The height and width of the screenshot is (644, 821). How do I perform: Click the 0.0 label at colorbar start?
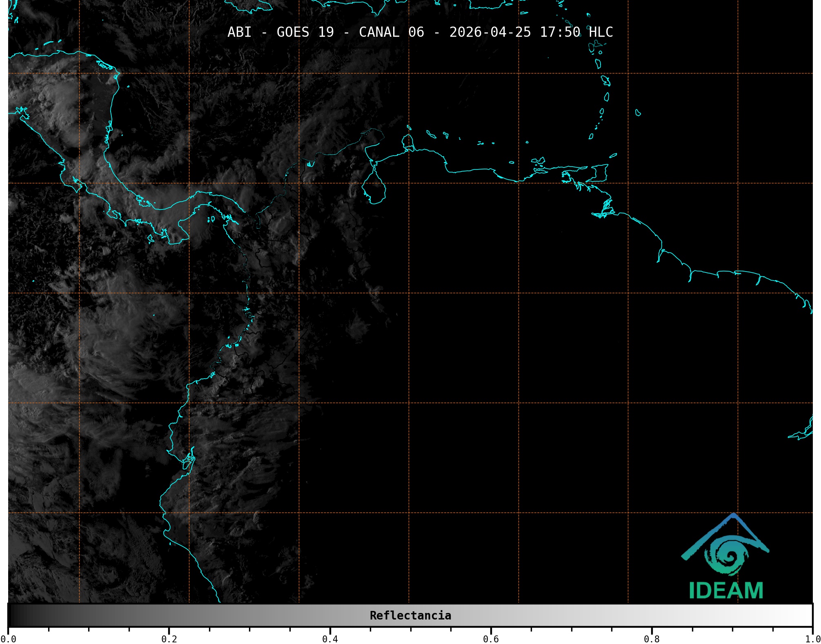coord(8,639)
